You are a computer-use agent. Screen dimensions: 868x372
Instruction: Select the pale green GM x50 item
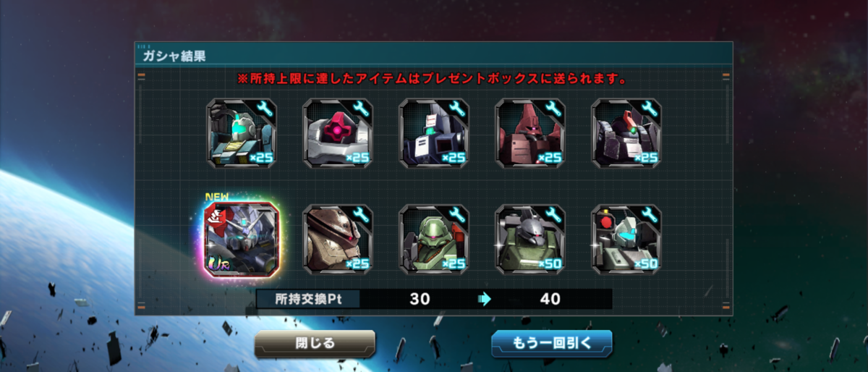tap(626, 240)
